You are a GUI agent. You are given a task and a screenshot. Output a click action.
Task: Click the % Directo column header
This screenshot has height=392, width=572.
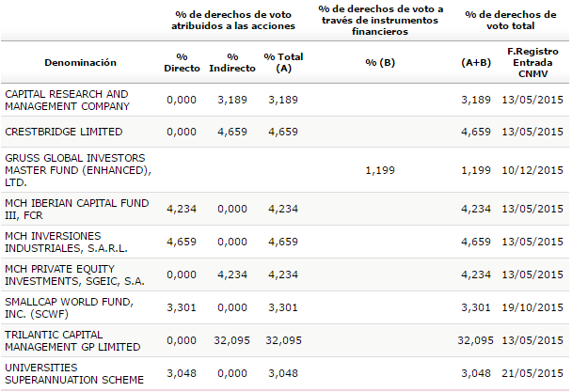(182, 63)
